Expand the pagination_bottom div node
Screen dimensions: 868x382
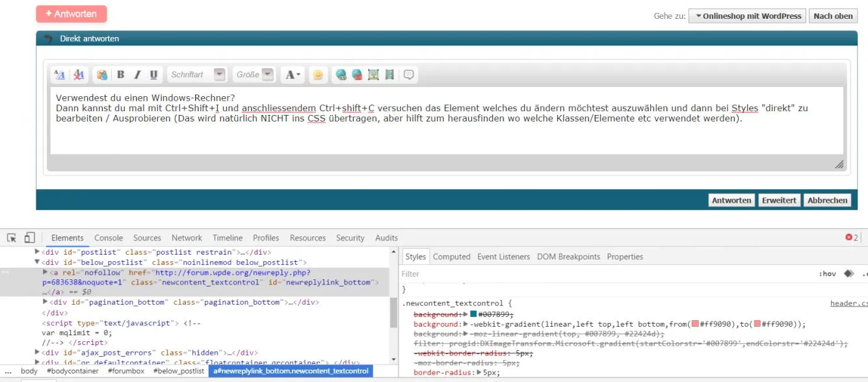[x=45, y=302]
